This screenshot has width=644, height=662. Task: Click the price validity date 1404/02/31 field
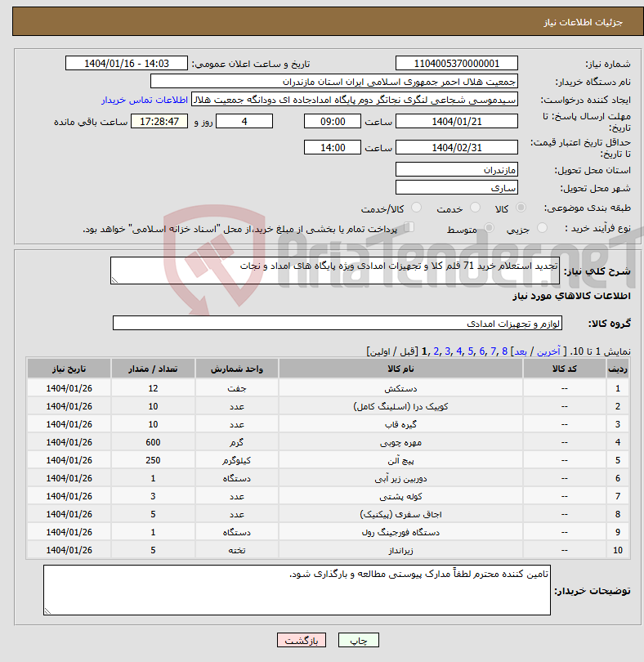pos(457,147)
